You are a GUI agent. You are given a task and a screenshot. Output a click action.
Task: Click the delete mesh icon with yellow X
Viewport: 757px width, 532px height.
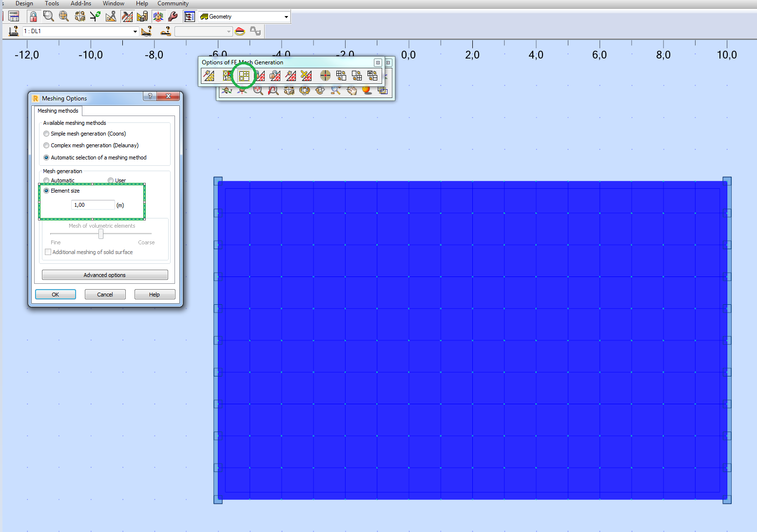point(306,76)
